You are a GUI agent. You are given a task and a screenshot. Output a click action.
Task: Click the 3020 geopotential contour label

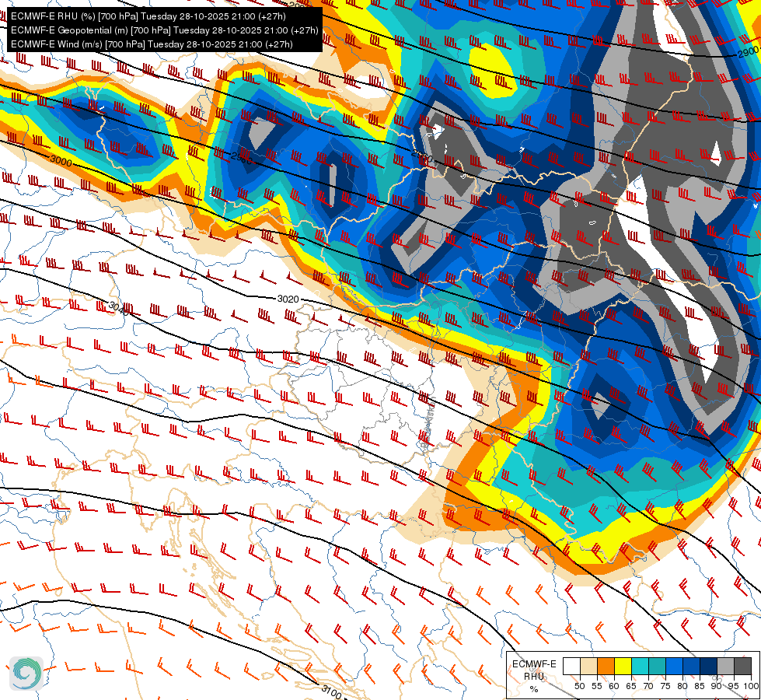[x=288, y=299]
